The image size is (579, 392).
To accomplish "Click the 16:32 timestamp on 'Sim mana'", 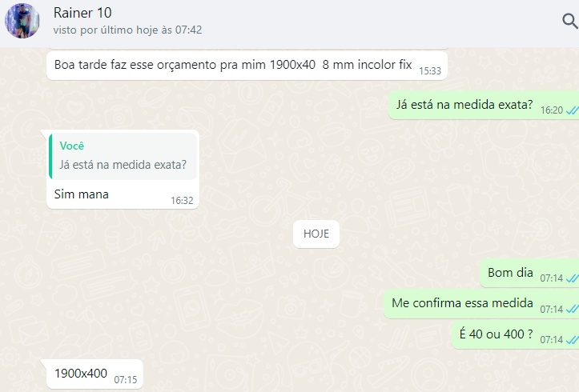I will click(182, 201).
